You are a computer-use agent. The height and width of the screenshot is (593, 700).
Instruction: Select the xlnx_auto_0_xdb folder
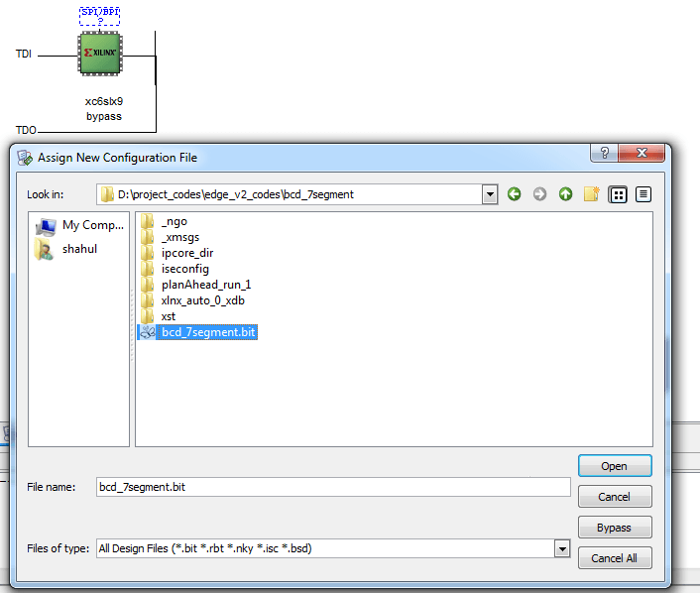click(x=204, y=300)
